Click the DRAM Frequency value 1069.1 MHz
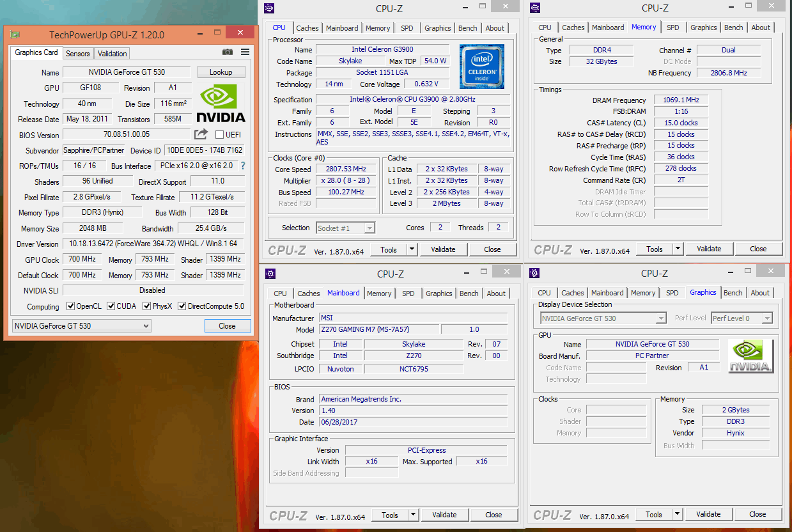792x532 pixels. (681, 100)
